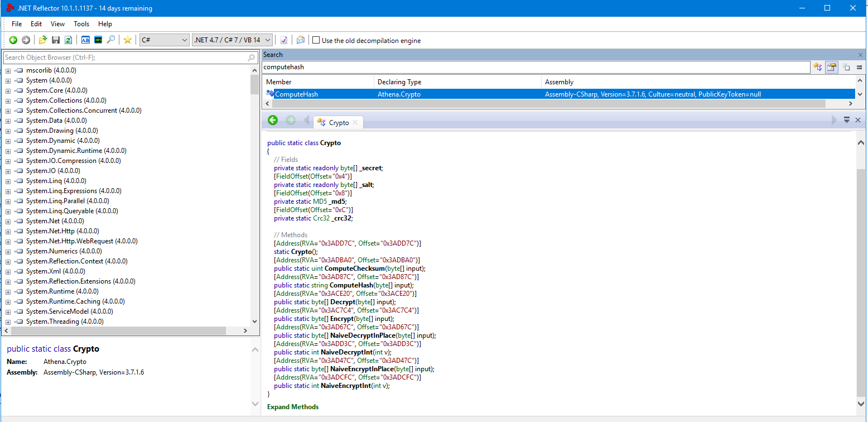Click the overlapping windows icon in Search panel
The width and height of the screenshot is (868, 422).
click(x=846, y=67)
